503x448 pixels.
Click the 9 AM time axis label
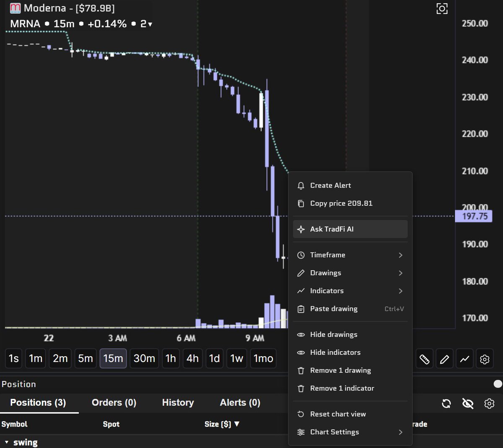[x=255, y=338]
